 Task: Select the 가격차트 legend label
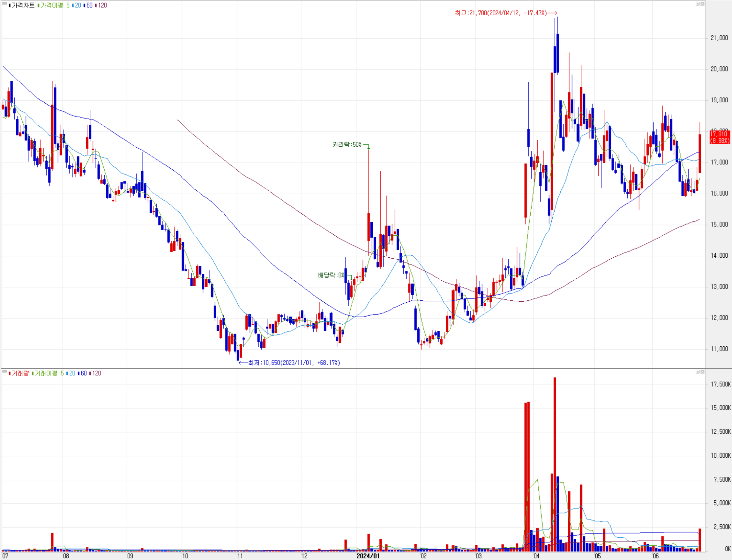[23, 5]
